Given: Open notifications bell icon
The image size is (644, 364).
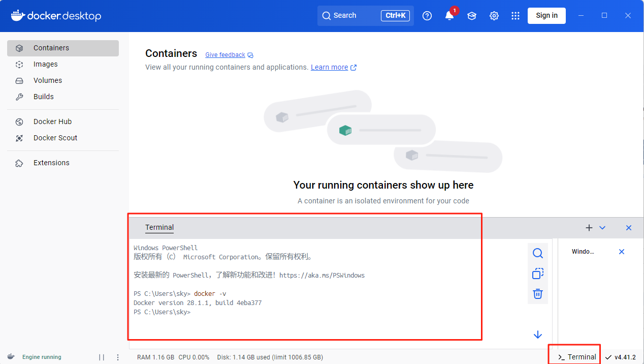Looking at the screenshot, I should point(449,16).
